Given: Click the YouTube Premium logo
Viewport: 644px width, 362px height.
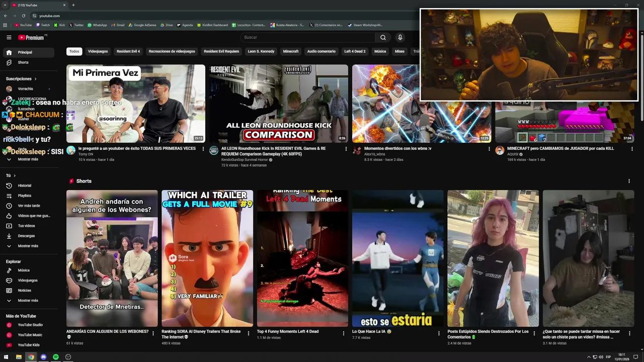Looking at the screenshot, I should coord(32,37).
